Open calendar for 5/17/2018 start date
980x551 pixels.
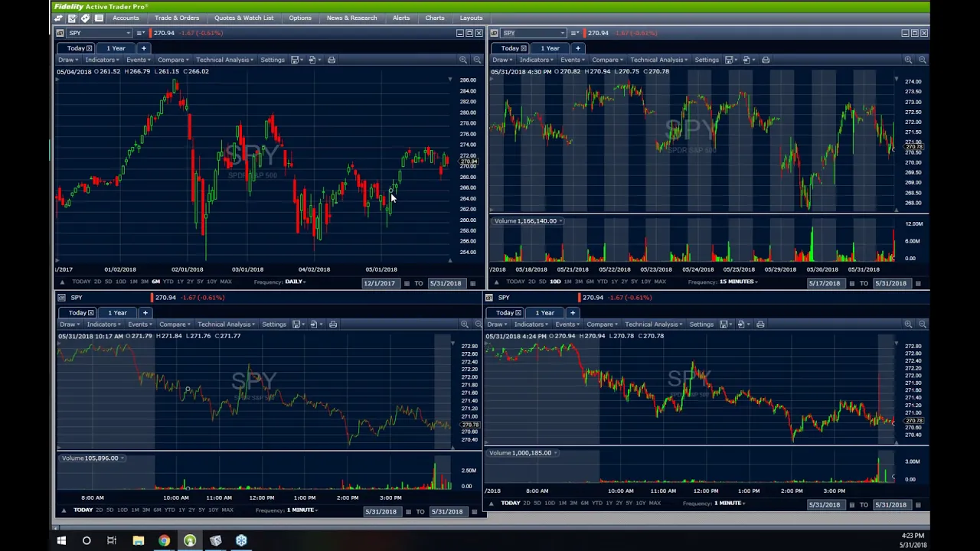[x=851, y=283]
